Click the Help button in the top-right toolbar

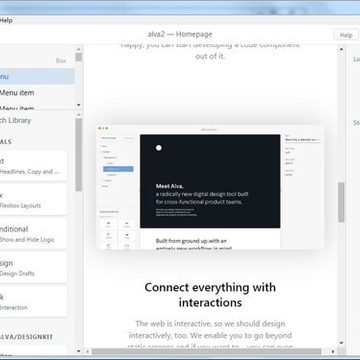(346, 35)
